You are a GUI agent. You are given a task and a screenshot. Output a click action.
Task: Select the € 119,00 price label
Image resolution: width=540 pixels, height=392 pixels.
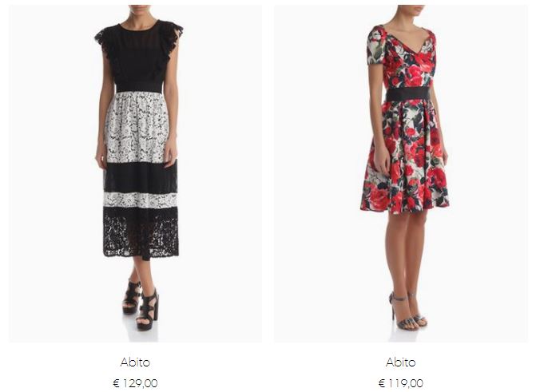(400, 383)
